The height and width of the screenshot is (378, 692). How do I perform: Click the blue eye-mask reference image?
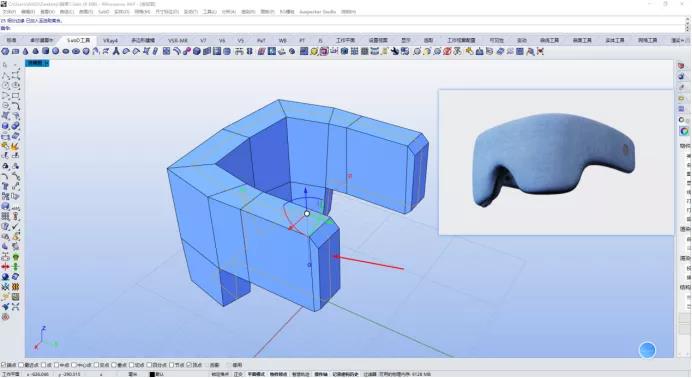pos(556,162)
